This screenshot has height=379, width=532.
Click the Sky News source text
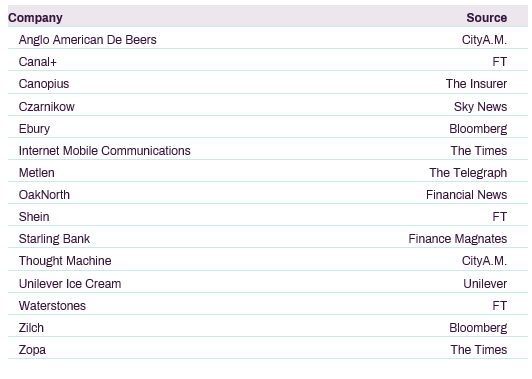(x=480, y=107)
